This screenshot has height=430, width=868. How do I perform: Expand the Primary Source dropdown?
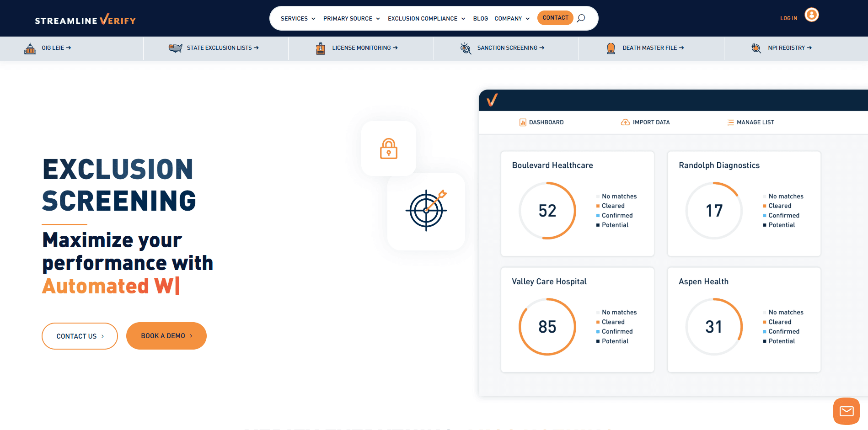click(351, 19)
